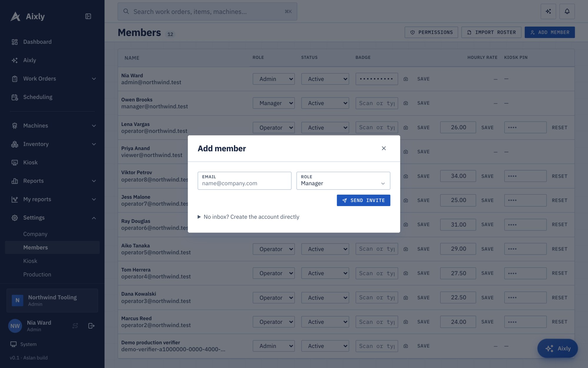The image size is (588, 368).
Task: Click camera scan icon in Owen Brooks row
Action: click(x=406, y=103)
